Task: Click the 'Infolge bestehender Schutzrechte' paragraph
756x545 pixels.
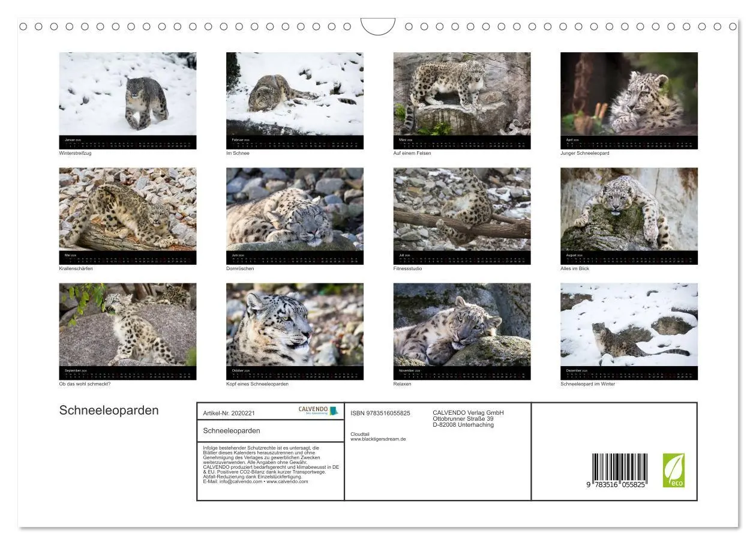Action: pos(271,465)
